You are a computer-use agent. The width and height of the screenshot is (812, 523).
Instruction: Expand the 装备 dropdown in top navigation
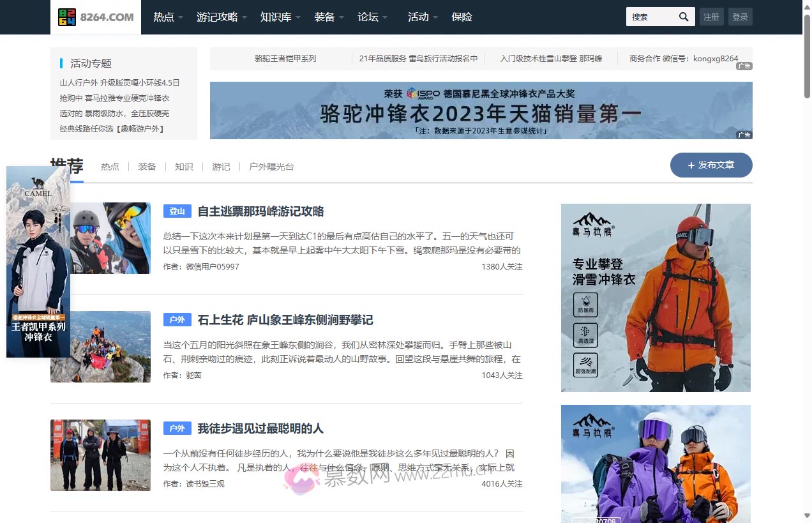tap(324, 17)
